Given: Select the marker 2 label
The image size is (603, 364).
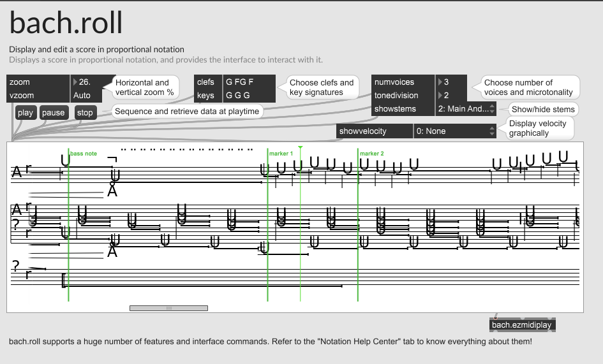Looking at the screenshot, I should coord(372,154).
